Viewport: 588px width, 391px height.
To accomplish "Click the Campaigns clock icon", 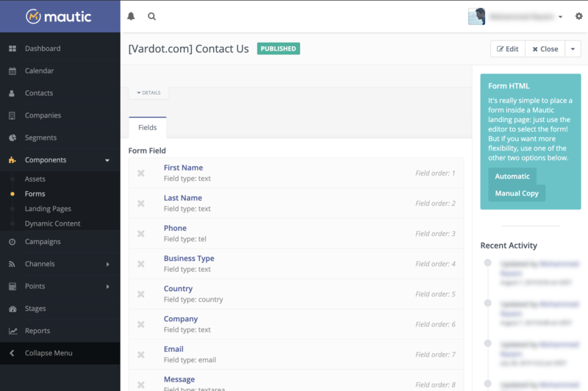I will click(x=12, y=242).
